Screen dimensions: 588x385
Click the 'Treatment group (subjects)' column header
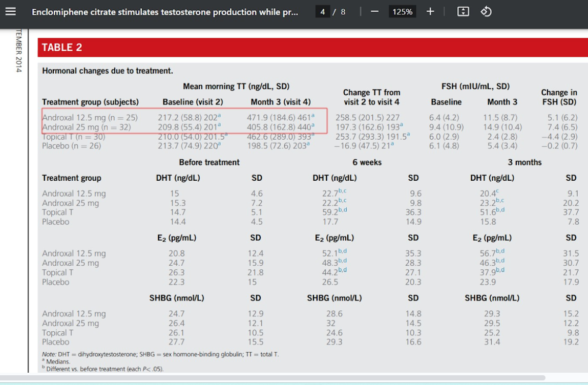[90, 102]
